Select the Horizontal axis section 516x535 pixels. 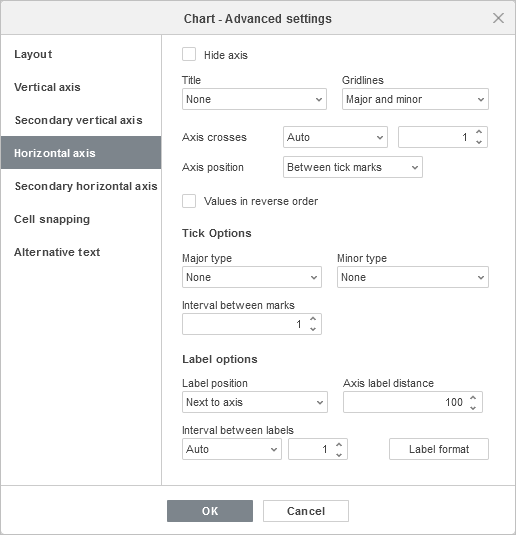[81, 153]
